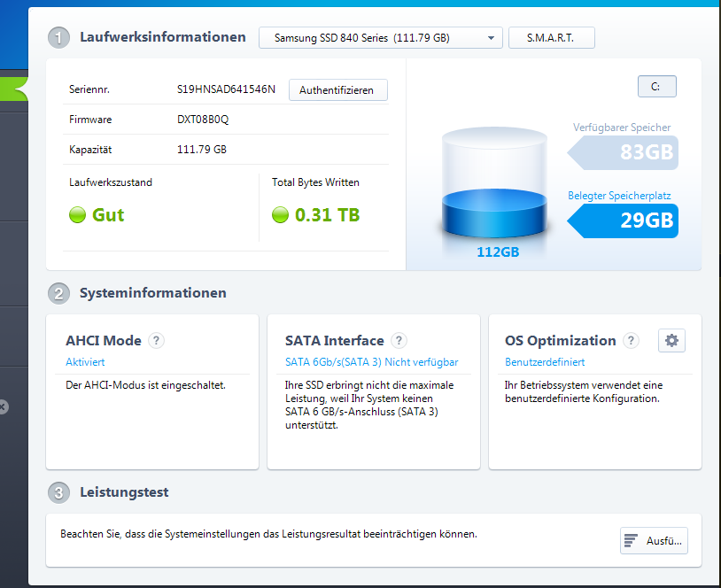This screenshot has height=588, width=721.
Task: Click the Leistungstest section heading
Action: [x=124, y=492]
